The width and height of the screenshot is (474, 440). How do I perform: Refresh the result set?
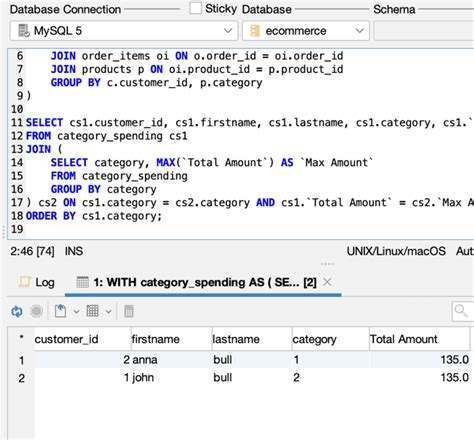(17, 312)
